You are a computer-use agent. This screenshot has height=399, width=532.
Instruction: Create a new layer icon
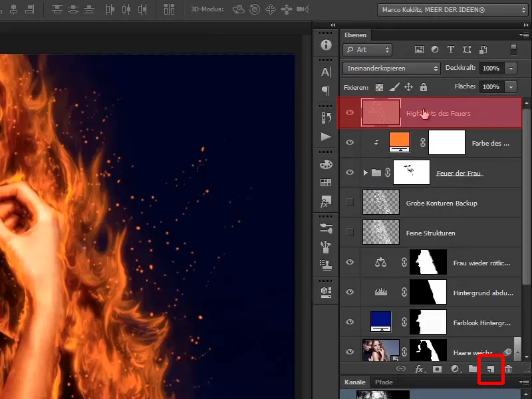[x=491, y=369]
